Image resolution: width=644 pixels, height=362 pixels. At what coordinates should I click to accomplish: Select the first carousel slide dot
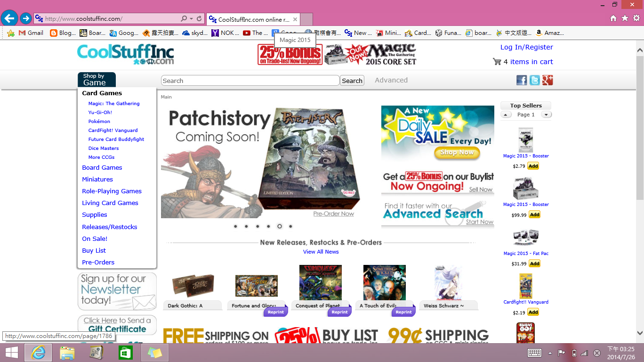235,226
